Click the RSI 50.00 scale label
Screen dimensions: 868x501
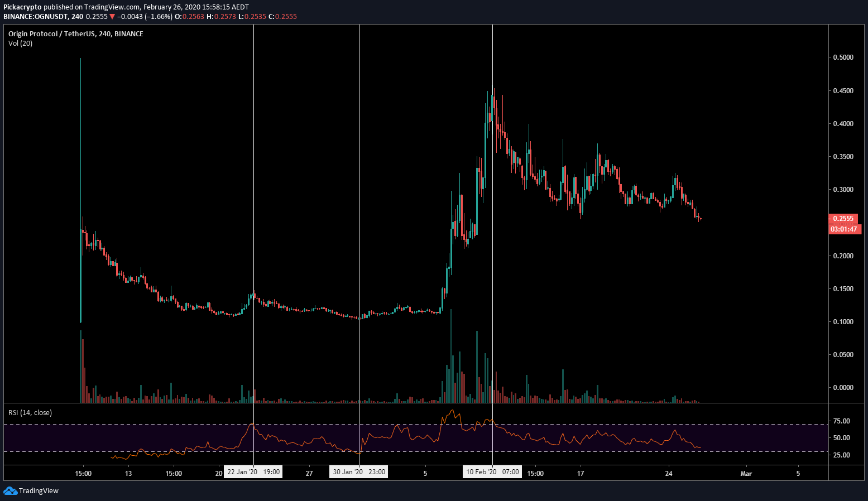tap(842, 438)
